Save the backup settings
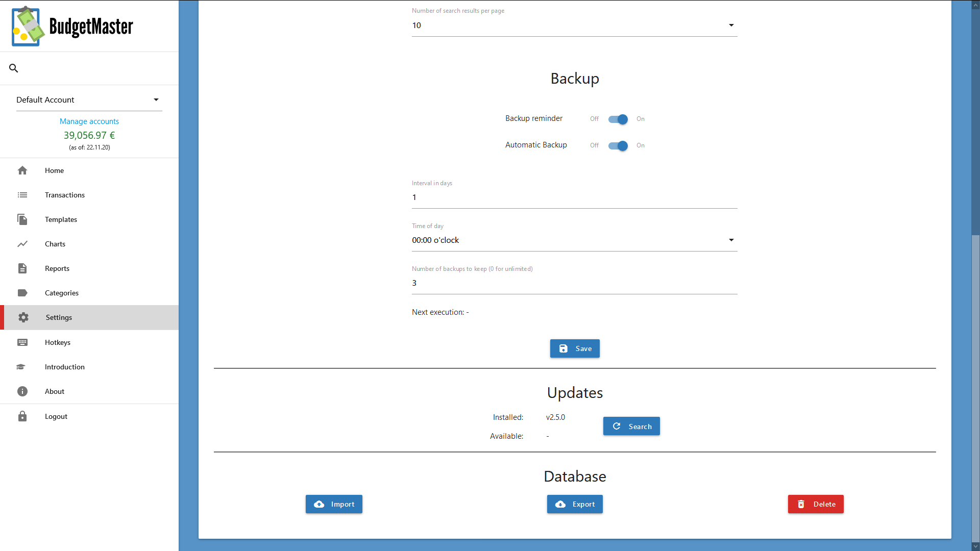 click(575, 348)
